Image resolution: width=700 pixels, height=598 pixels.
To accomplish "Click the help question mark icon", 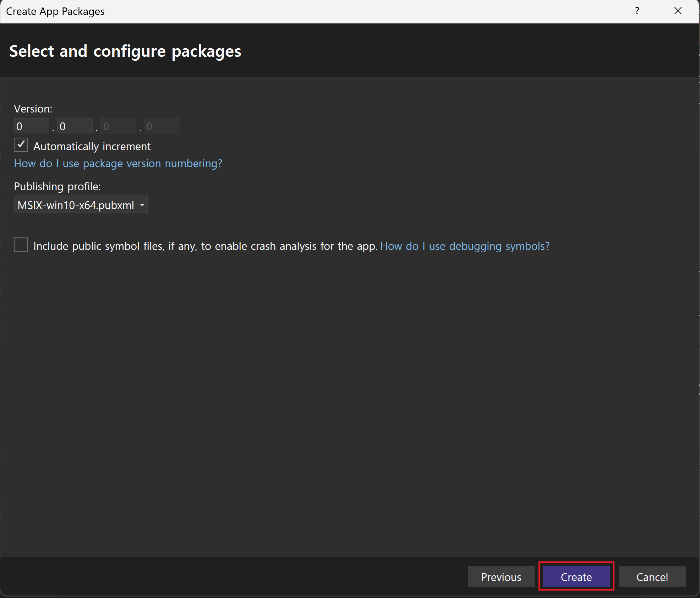I will 637,11.
